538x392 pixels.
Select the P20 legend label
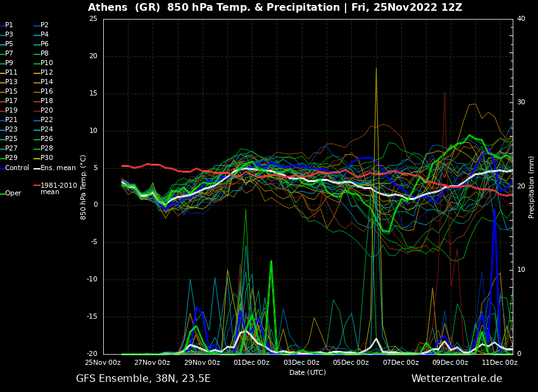pos(43,111)
